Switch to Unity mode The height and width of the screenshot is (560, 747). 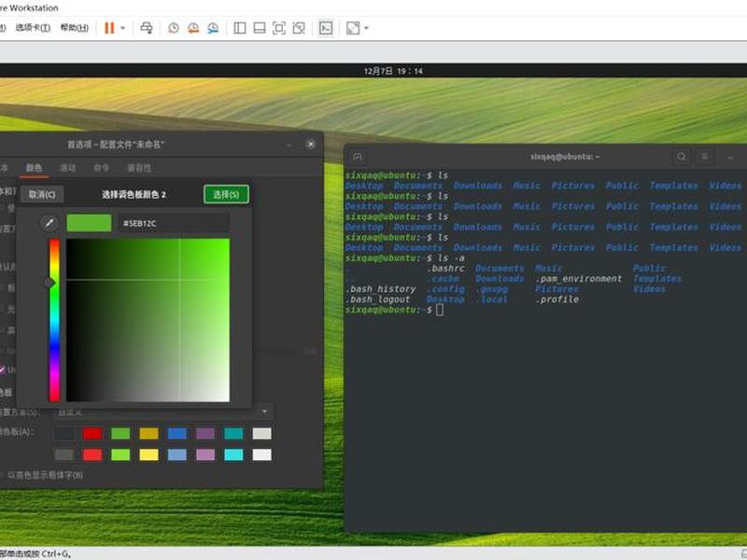[299, 28]
